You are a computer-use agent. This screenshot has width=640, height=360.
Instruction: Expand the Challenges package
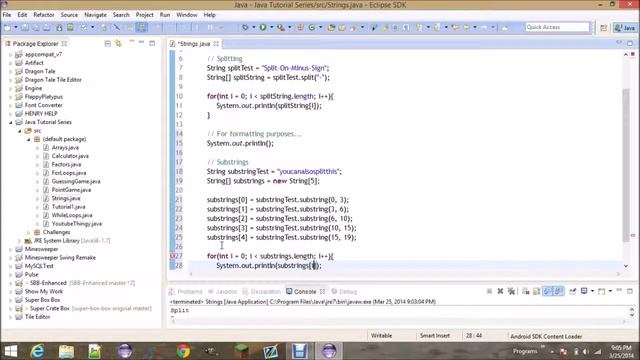pos(29,232)
